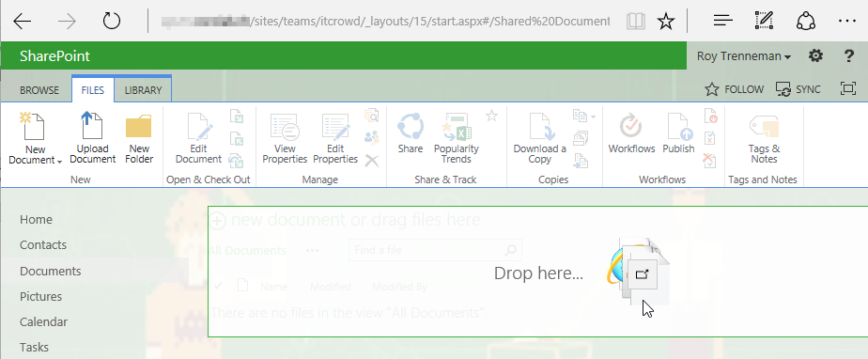Click Upload Document in ribbon

[92, 137]
